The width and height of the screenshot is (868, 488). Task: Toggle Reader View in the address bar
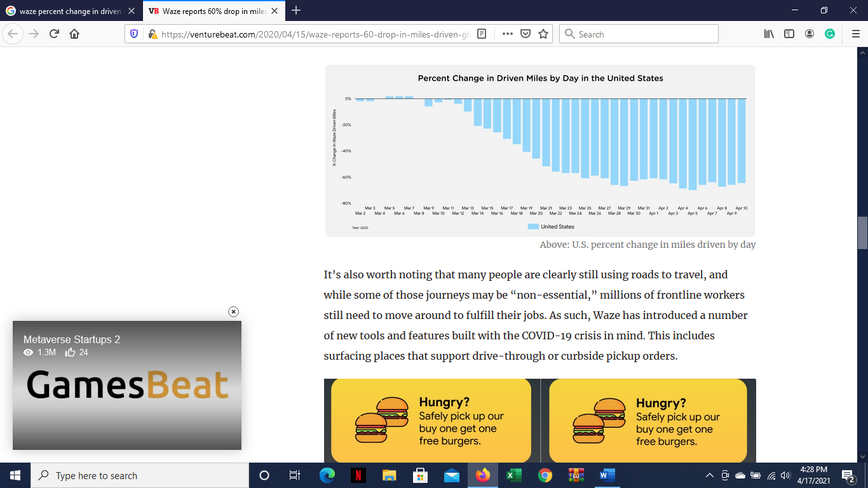pyautogui.click(x=482, y=34)
